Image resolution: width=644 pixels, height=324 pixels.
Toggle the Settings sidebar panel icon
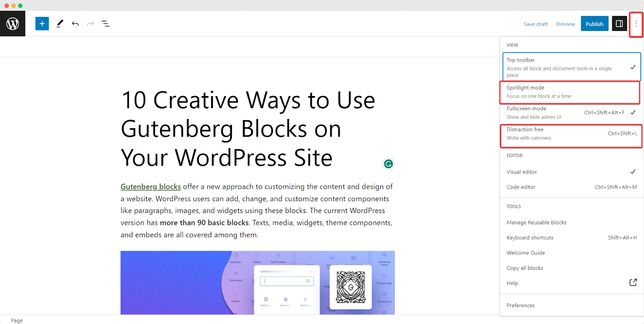(x=619, y=24)
